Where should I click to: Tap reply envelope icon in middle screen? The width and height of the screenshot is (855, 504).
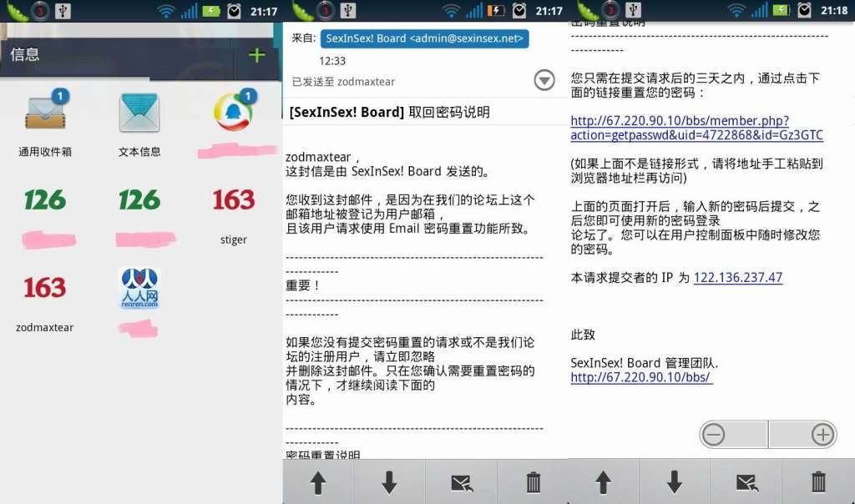(461, 483)
